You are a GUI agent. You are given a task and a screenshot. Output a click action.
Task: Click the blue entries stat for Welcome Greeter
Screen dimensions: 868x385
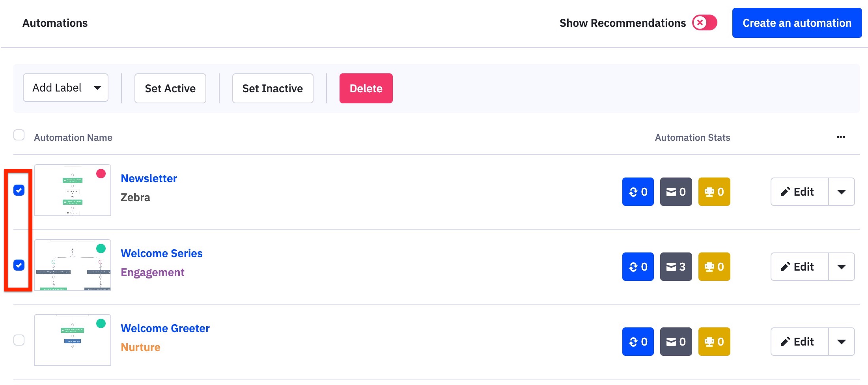(x=637, y=342)
